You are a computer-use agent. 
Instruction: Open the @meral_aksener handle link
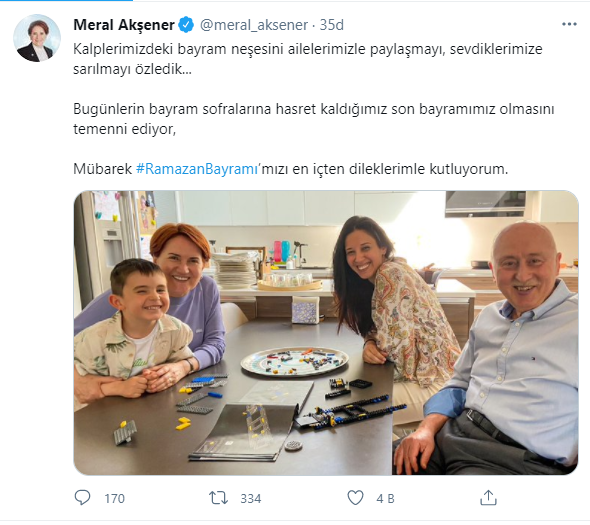pos(254,25)
